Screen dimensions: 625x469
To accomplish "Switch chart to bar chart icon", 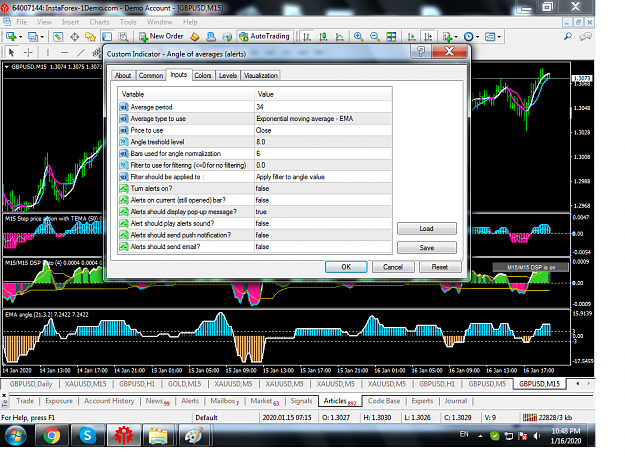I will pyautogui.click(x=307, y=37).
